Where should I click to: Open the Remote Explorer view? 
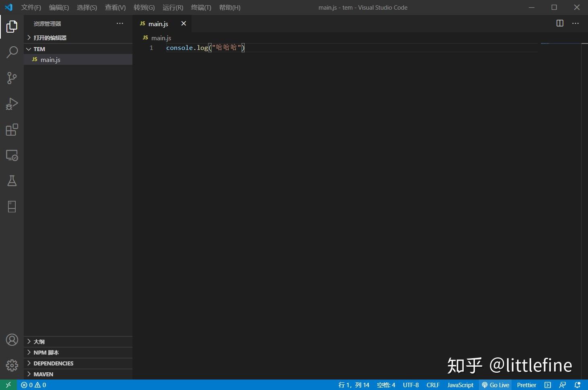12,155
